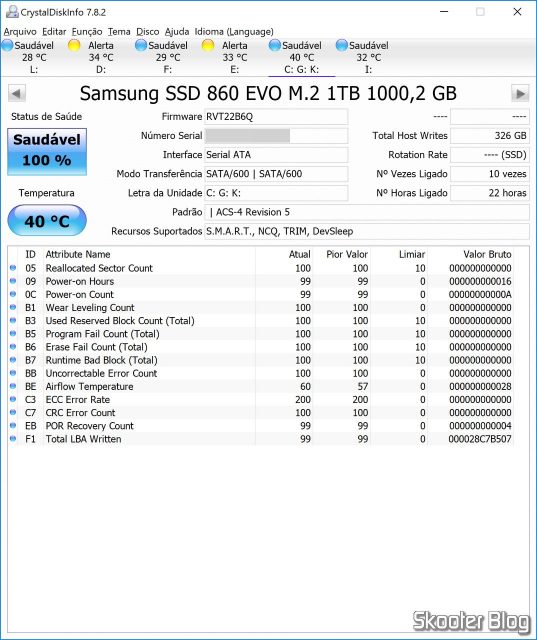Click the Número Serial field

pyautogui.click(x=276, y=136)
